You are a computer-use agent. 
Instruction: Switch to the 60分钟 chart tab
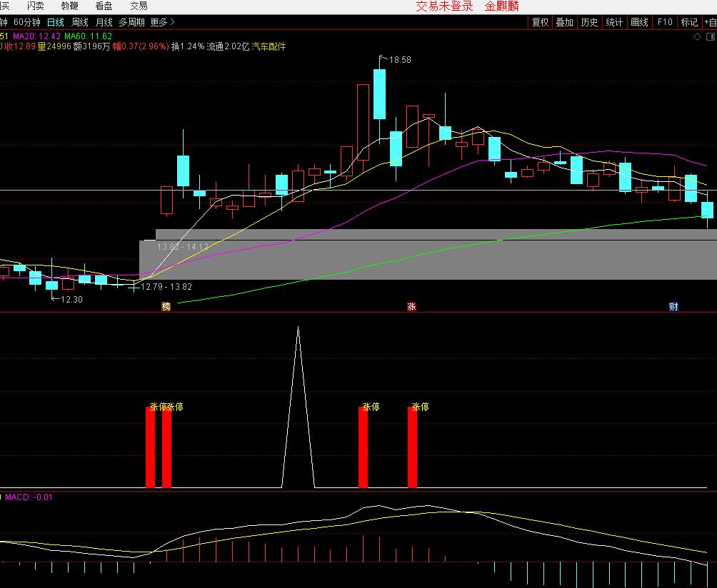point(27,22)
